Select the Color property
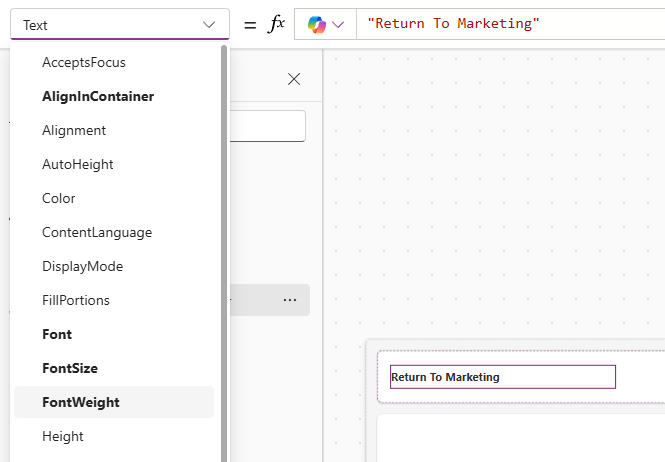665x462 pixels. pyautogui.click(x=59, y=198)
